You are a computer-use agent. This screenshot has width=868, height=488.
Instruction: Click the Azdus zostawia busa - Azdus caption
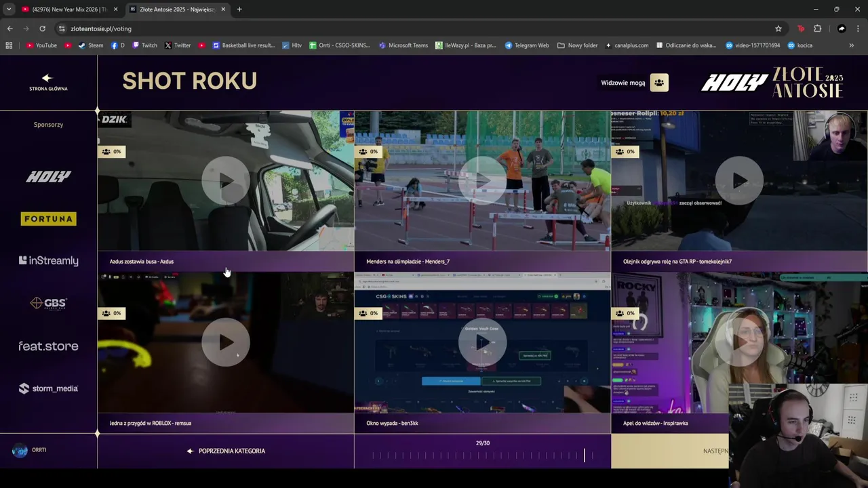click(x=142, y=262)
